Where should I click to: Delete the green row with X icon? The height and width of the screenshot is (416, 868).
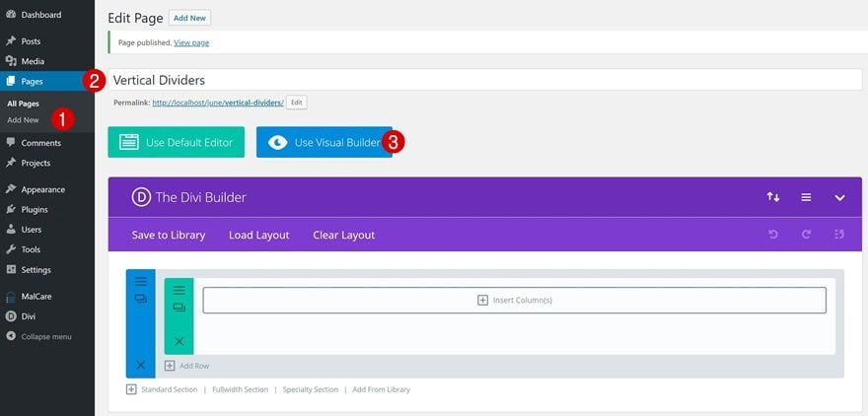coord(179,341)
